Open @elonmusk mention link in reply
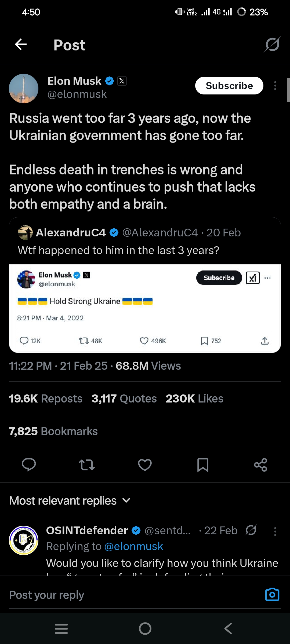The image size is (290, 644). 133,546
